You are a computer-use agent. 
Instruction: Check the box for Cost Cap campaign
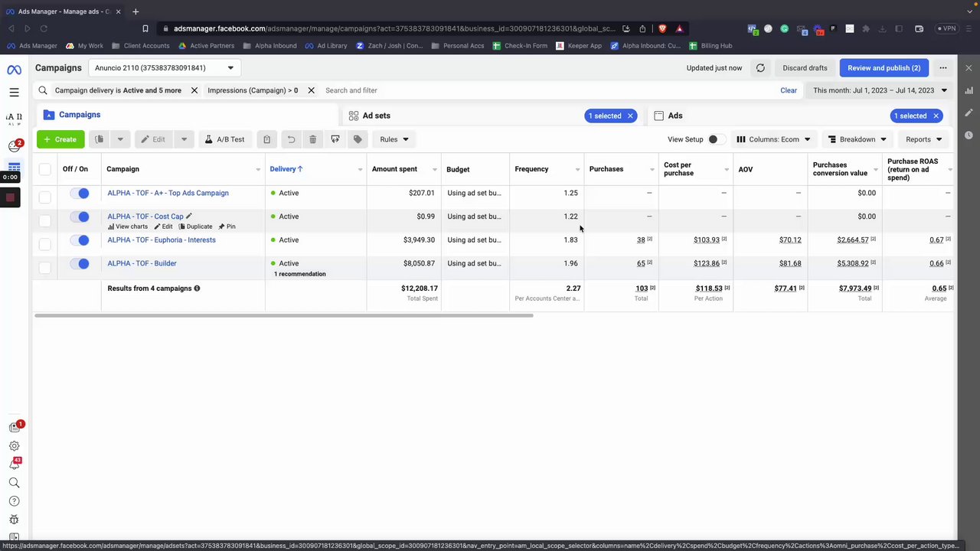click(x=45, y=221)
